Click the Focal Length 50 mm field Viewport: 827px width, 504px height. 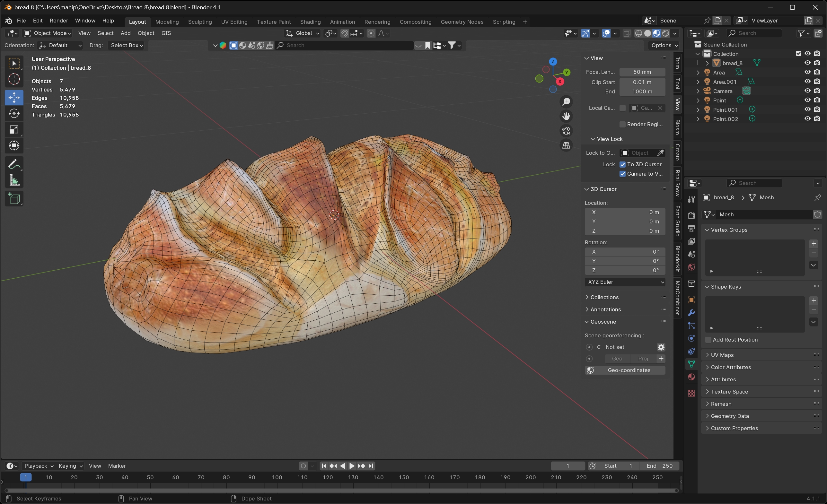(642, 72)
